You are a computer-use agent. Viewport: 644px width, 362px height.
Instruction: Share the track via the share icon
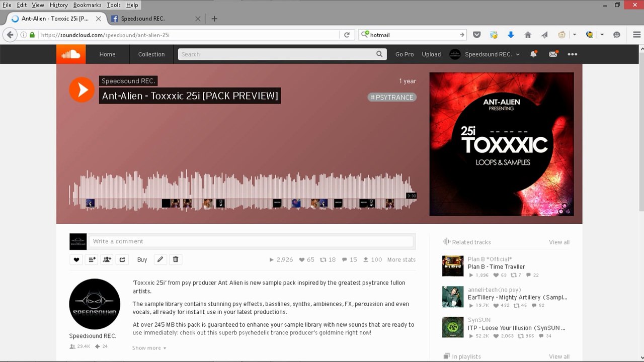[x=122, y=259]
